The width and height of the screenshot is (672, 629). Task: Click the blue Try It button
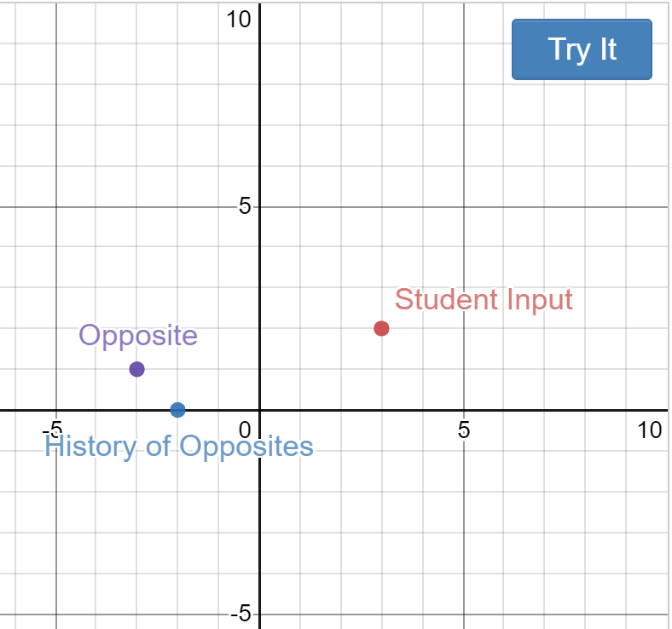pos(582,49)
